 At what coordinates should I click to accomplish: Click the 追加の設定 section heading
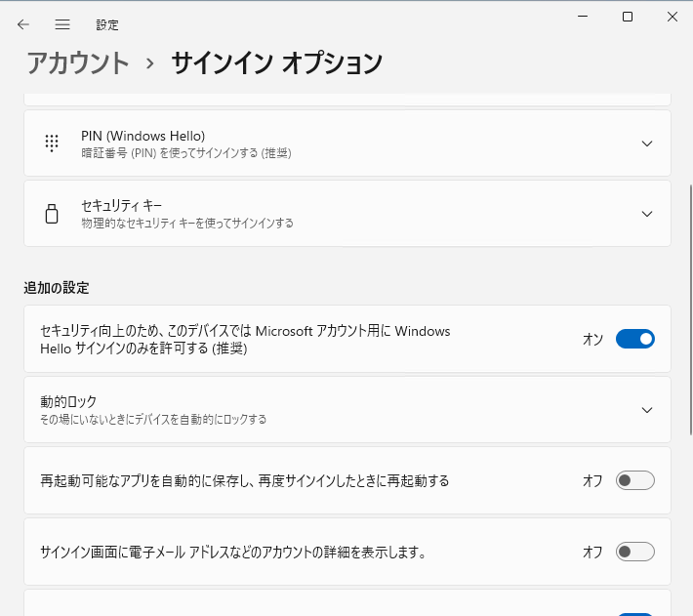(57, 288)
